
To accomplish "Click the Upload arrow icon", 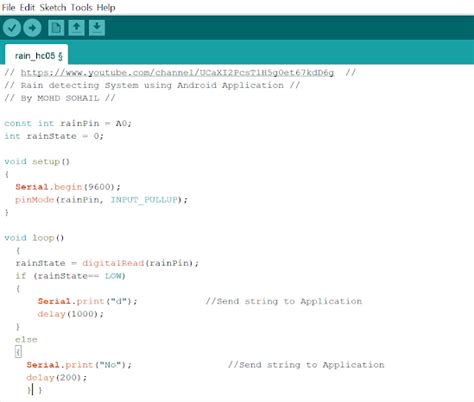I will pyautogui.click(x=32, y=28).
